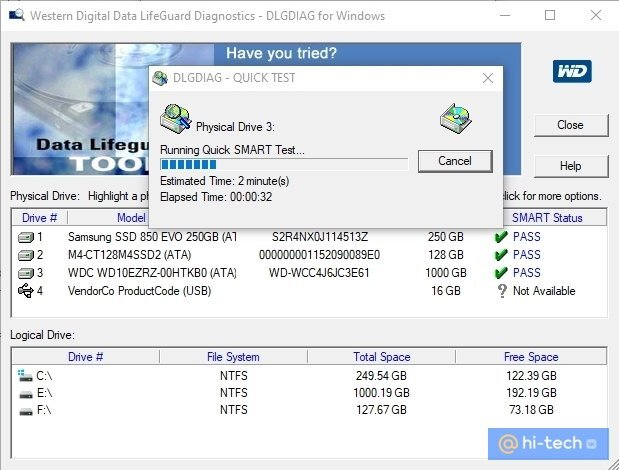
Task: Close the DLGDIAG Quick Test dialog
Action: [488, 78]
